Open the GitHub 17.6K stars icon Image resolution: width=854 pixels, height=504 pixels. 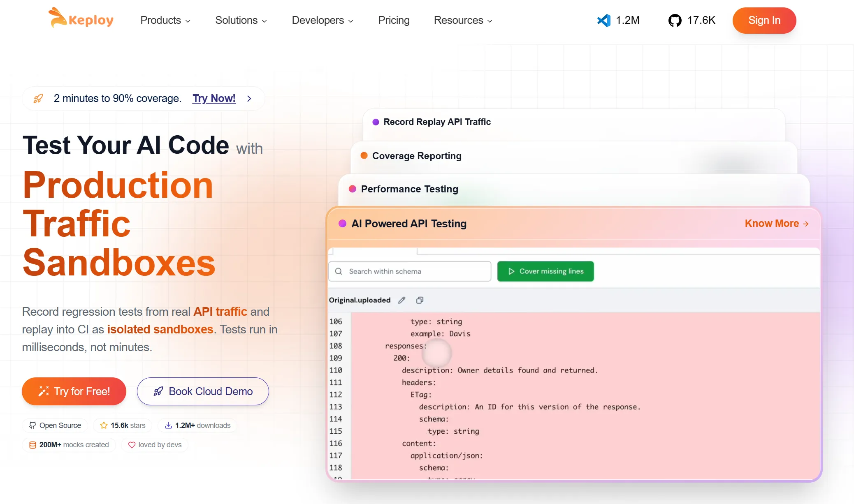coord(675,20)
